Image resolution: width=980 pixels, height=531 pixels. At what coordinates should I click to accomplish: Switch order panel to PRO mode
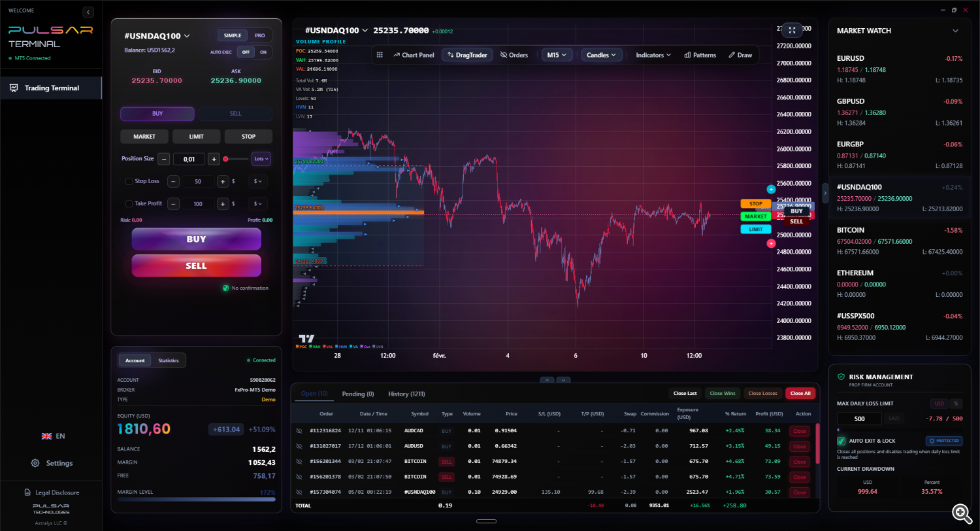click(260, 35)
